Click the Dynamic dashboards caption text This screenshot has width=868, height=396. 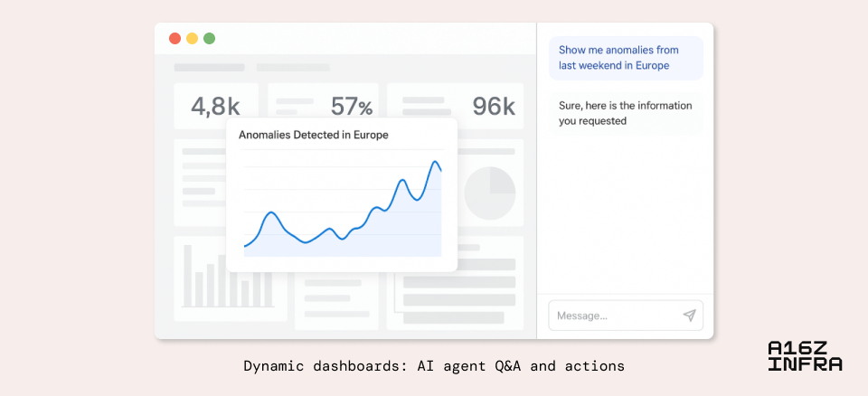[433, 366]
